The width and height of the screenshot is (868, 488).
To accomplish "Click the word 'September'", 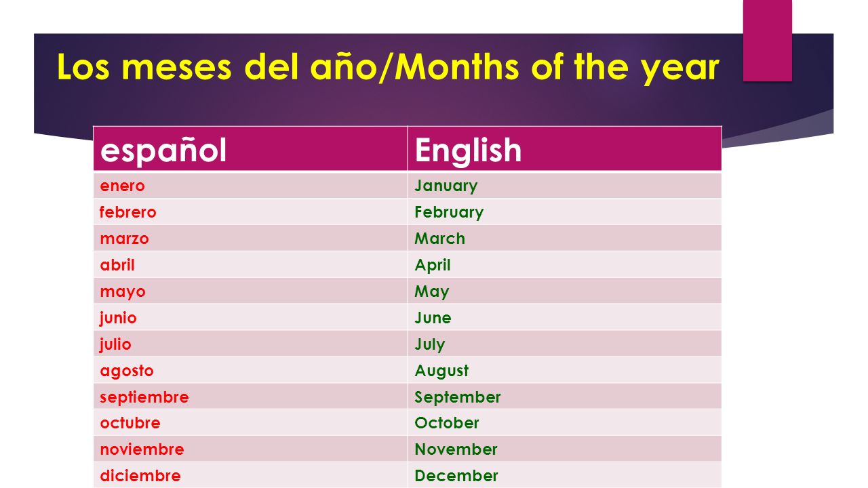I will [458, 397].
